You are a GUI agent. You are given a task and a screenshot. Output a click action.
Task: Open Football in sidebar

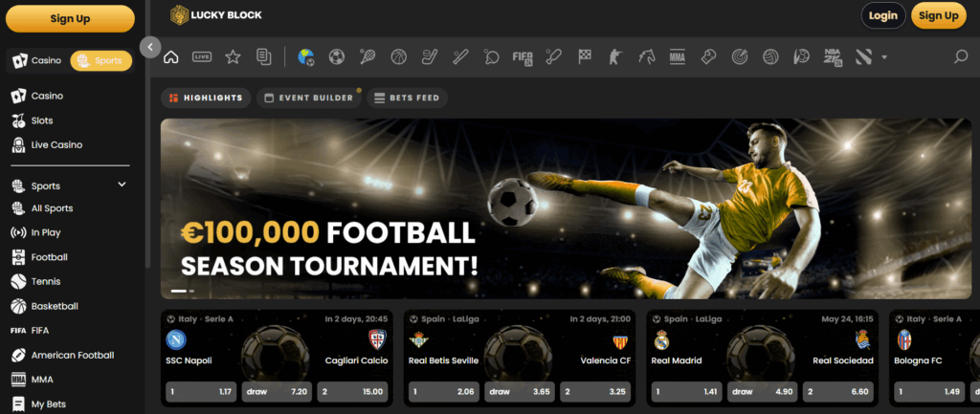(39, 257)
